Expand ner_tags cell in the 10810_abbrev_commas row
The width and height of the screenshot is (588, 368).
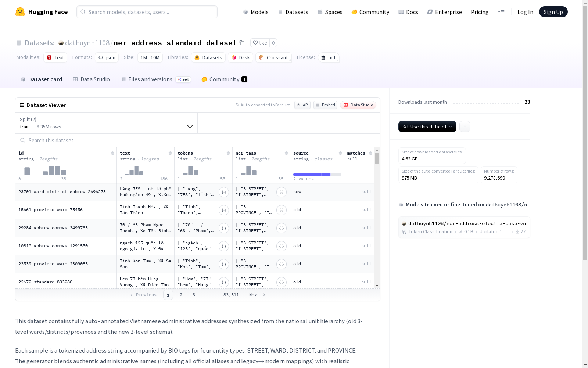point(282,246)
